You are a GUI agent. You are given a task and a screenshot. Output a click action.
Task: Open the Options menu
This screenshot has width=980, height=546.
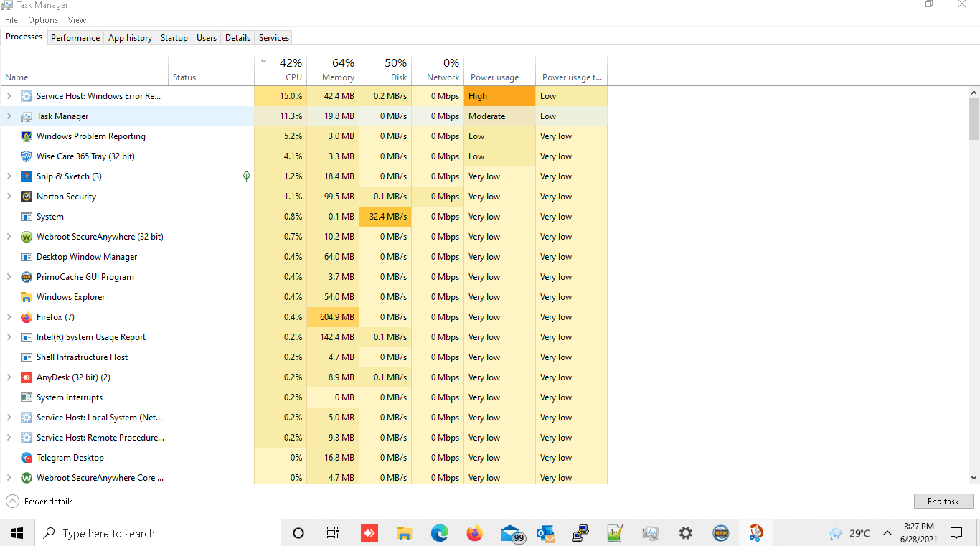[x=43, y=20]
